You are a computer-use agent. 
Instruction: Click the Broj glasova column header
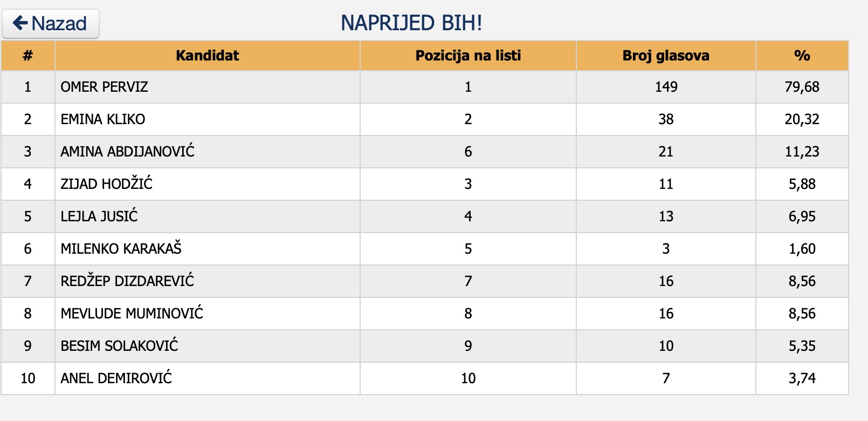(x=666, y=56)
